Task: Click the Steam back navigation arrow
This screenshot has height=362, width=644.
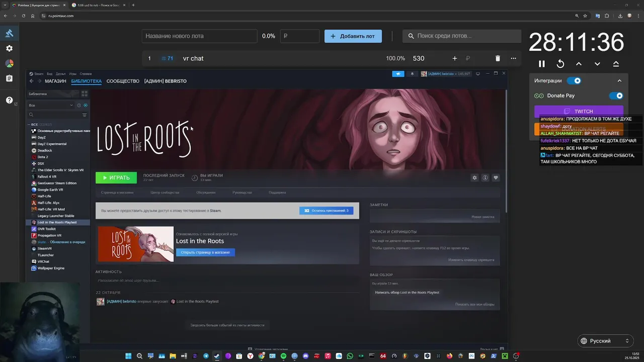Action: click(32, 81)
